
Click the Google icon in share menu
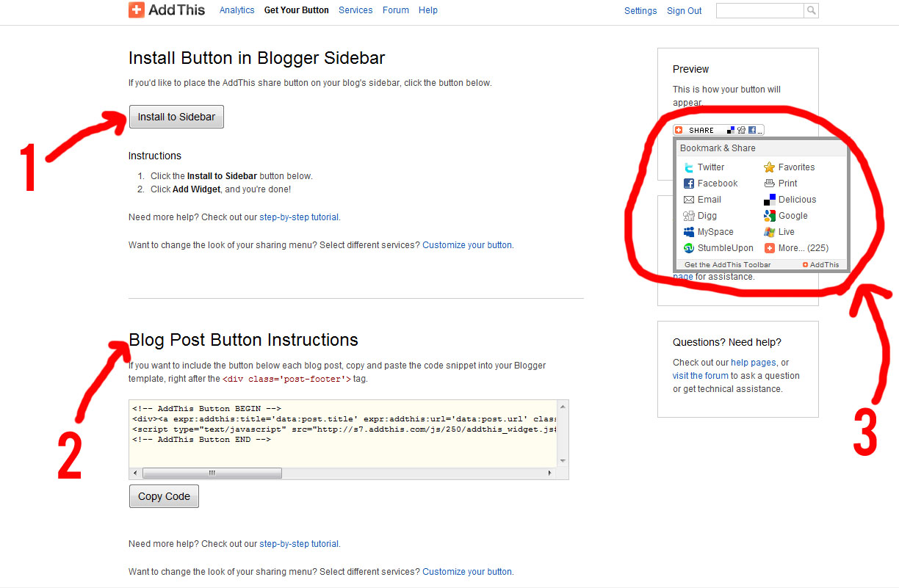click(770, 216)
